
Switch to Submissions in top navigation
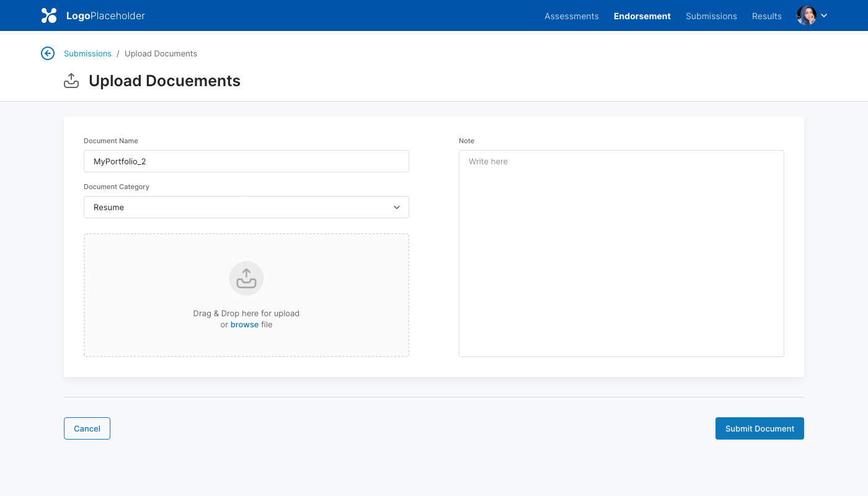711,16
